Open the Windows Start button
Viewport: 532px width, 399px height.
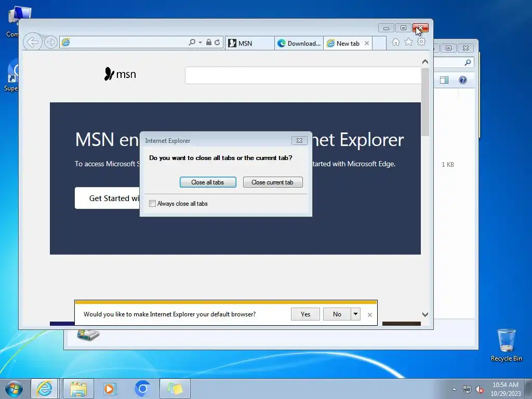14,389
